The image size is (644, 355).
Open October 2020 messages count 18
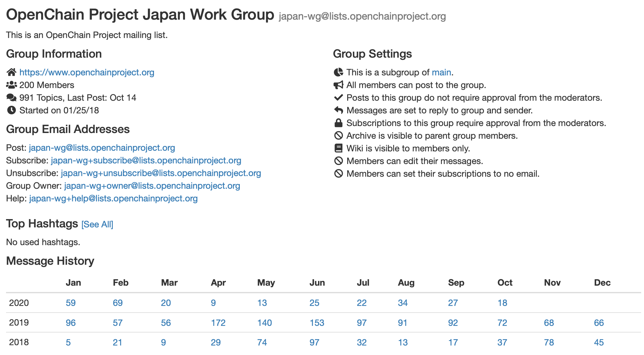point(502,303)
